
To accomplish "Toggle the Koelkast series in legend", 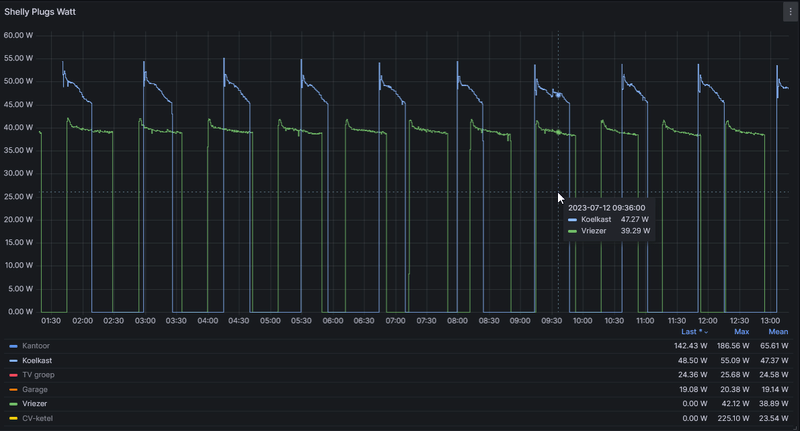I will tap(37, 361).
